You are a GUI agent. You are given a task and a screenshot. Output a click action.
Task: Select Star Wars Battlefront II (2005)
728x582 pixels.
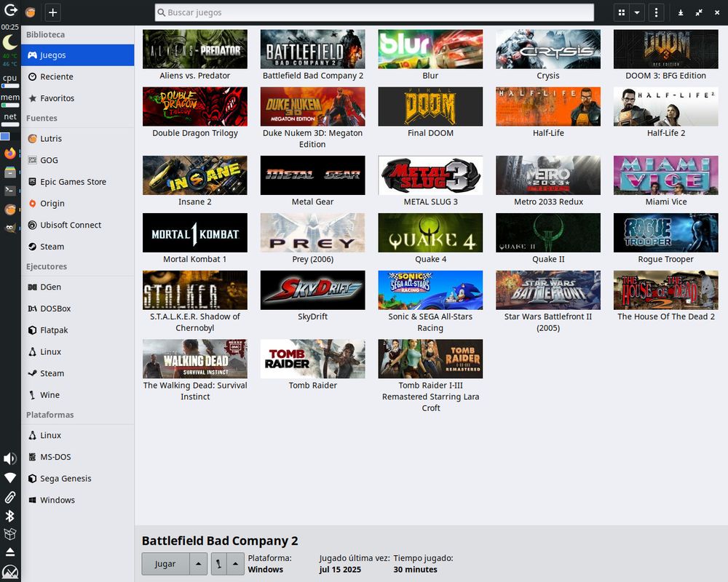[x=548, y=302]
